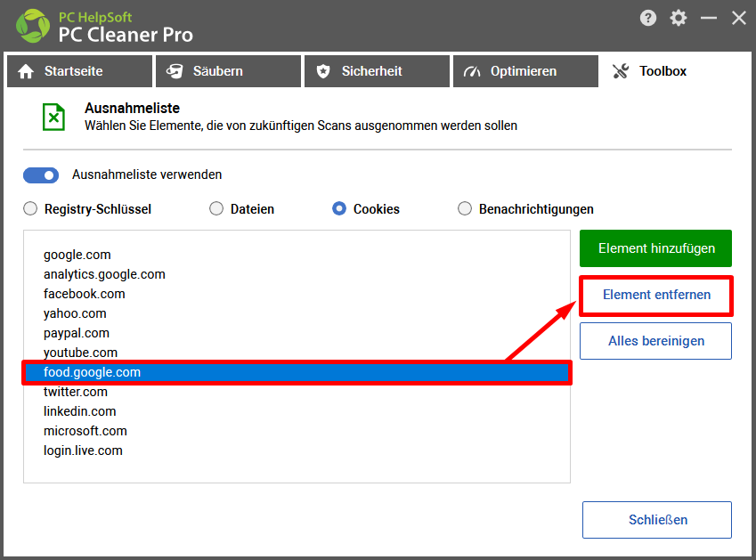Choose the Benachrichtigungen radio option

point(465,208)
